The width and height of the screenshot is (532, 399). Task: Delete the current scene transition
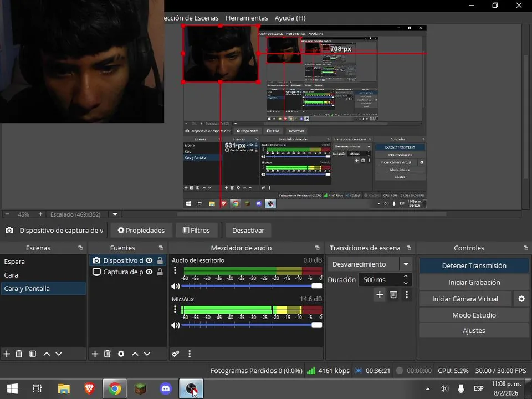click(x=393, y=294)
